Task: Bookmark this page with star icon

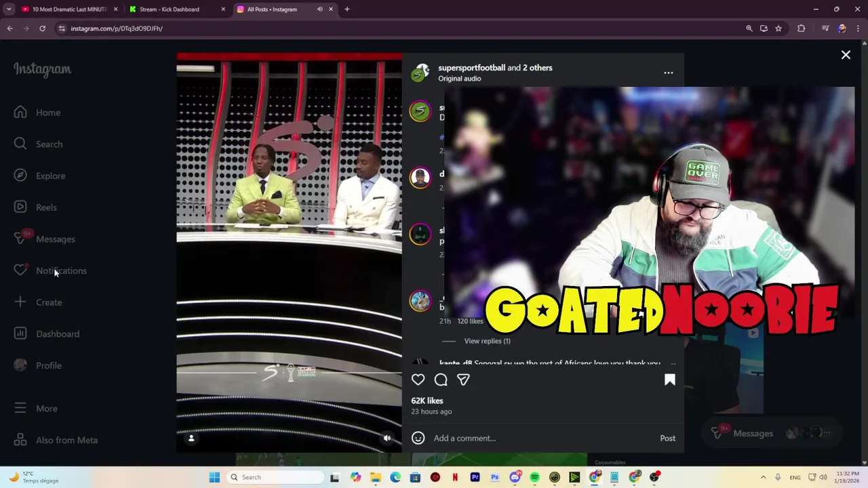Action: [x=778, y=28]
